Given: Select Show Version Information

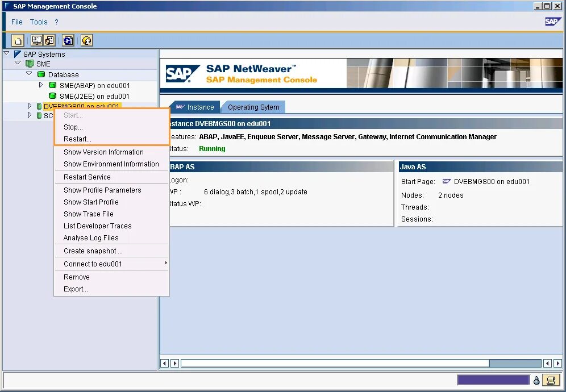Looking at the screenshot, I should [x=111, y=152].
